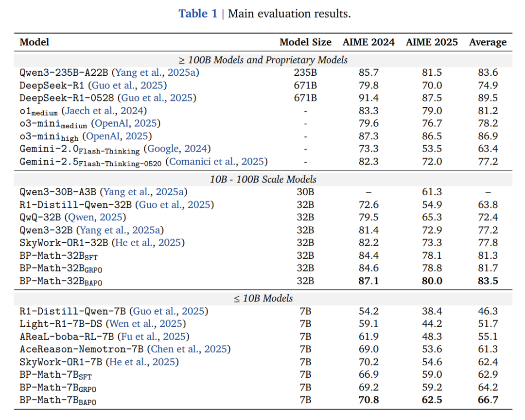
Task: Open OpenAI, 2025 citation next to o3-mini medium
Action: tap(126, 123)
